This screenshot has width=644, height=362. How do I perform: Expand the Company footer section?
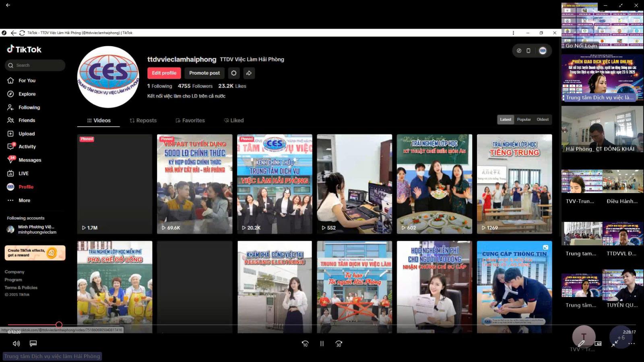click(x=14, y=272)
